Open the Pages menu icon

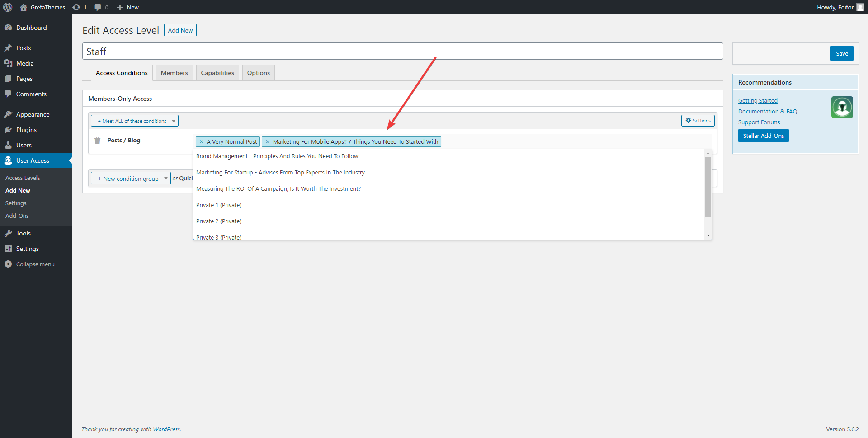[8, 79]
